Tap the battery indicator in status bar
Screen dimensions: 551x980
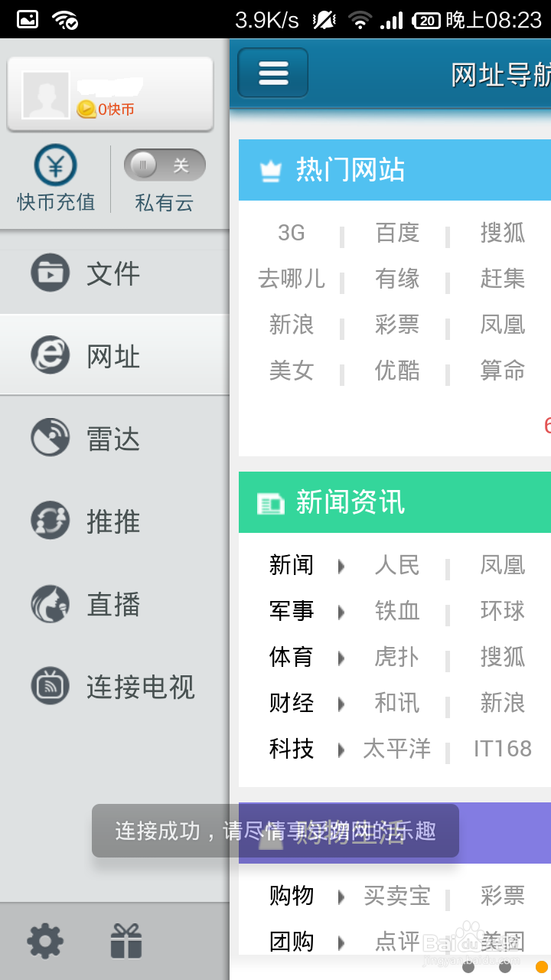tap(427, 21)
